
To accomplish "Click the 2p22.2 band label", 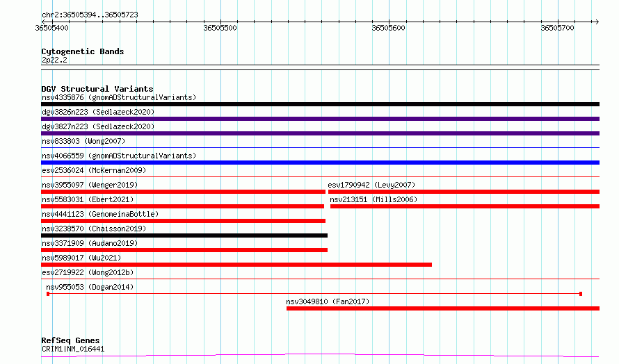I will (54, 60).
